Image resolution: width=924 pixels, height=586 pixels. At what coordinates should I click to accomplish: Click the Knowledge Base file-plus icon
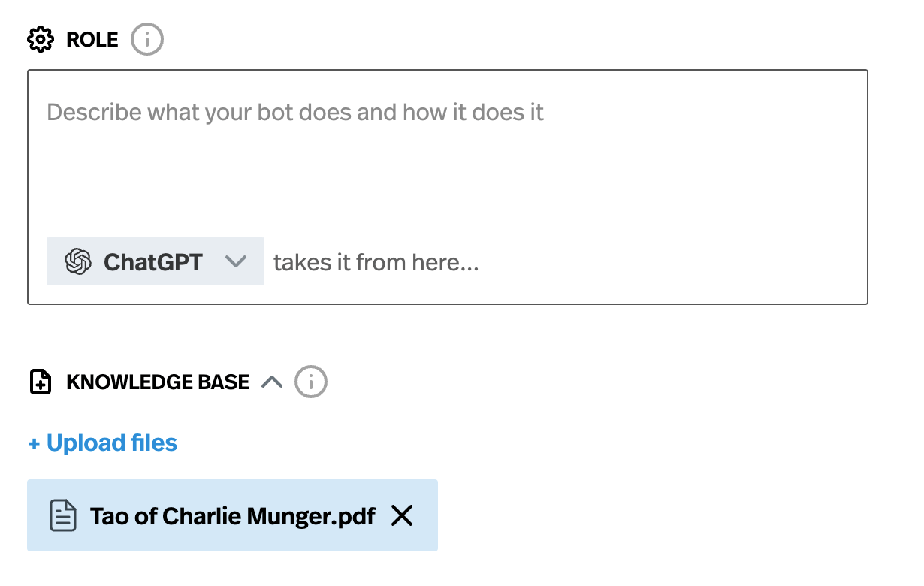click(x=41, y=382)
